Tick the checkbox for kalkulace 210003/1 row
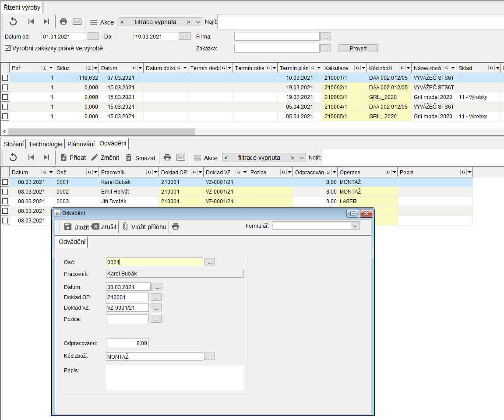Image resolution: width=504 pixels, height=420 pixels. pyautogui.click(x=5, y=97)
